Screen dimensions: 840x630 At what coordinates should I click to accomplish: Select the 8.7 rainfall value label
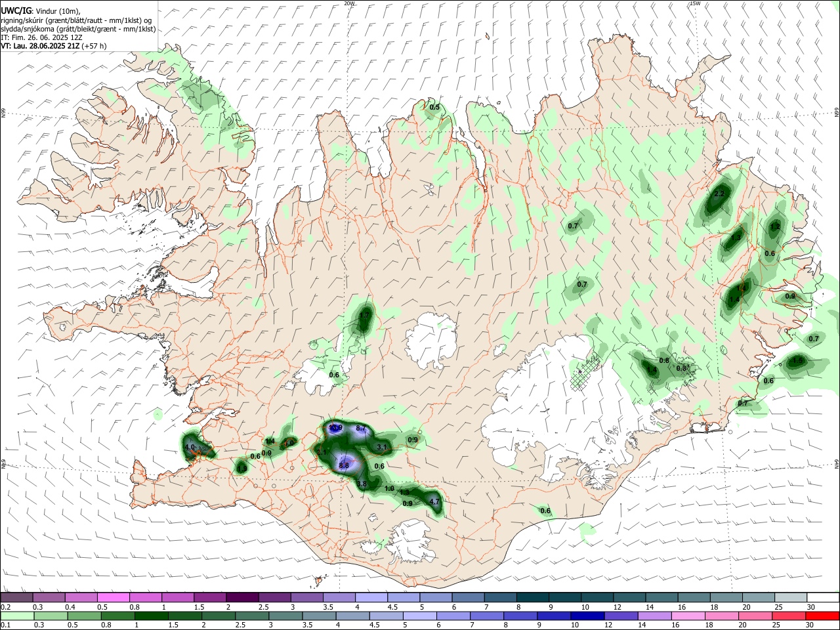[x=360, y=428]
